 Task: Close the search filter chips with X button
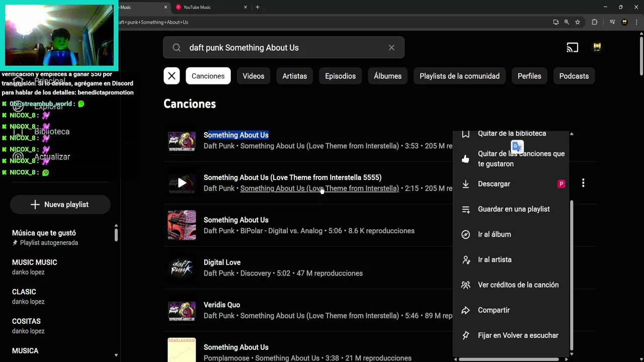(172, 76)
